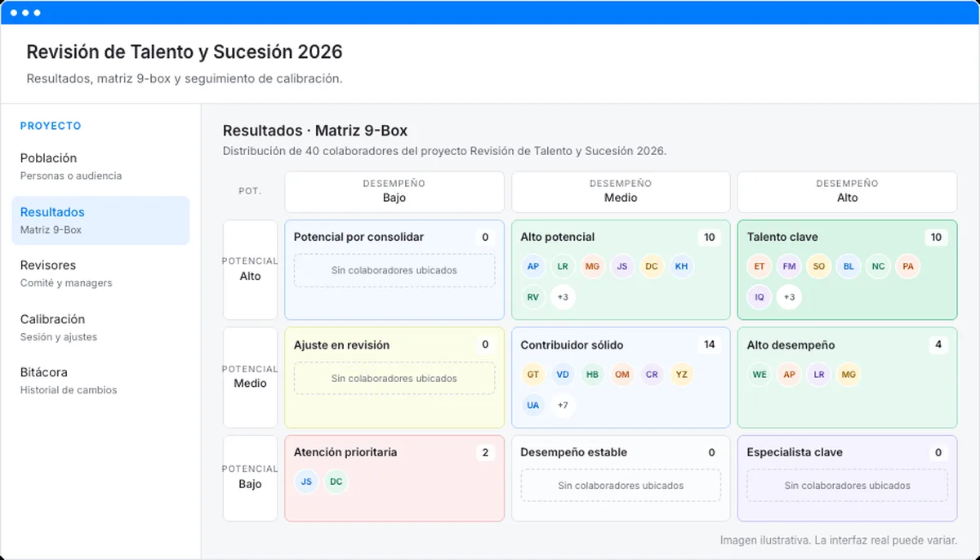Select the LR avatar in Alto desempeño
Image resolution: width=980 pixels, height=560 pixels.
coord(818,374)
